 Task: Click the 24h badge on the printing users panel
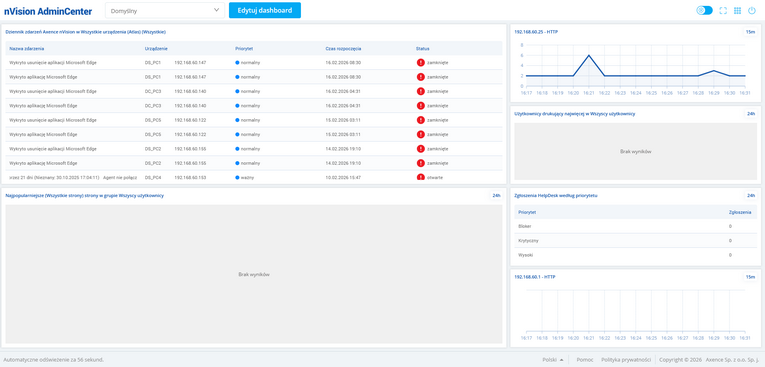pos(751,114)
